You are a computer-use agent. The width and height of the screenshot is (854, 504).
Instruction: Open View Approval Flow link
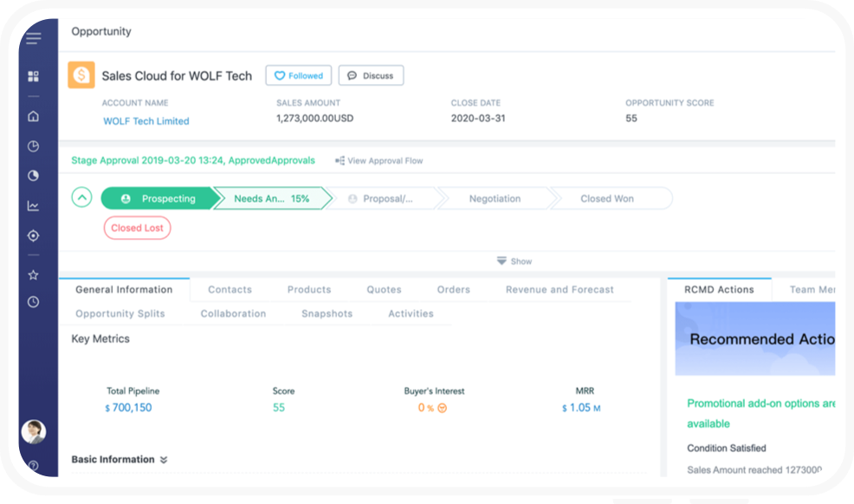(379, 160)
